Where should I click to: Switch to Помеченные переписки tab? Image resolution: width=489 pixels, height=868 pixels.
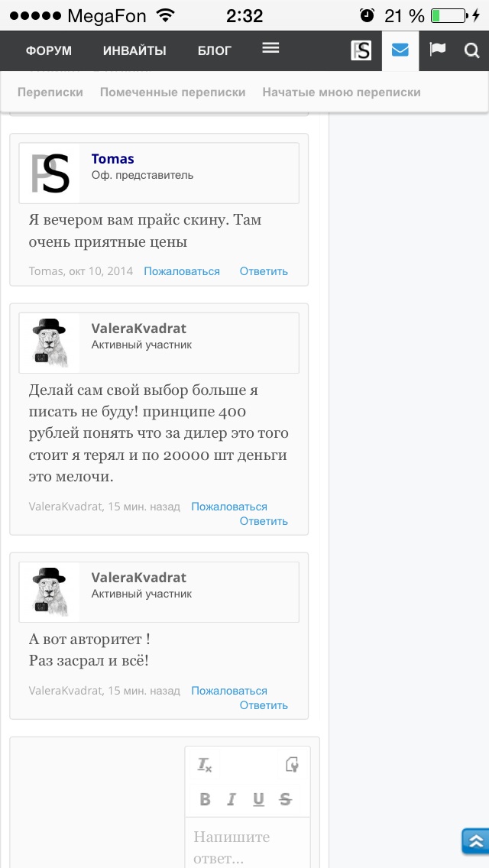coord(173,92)
